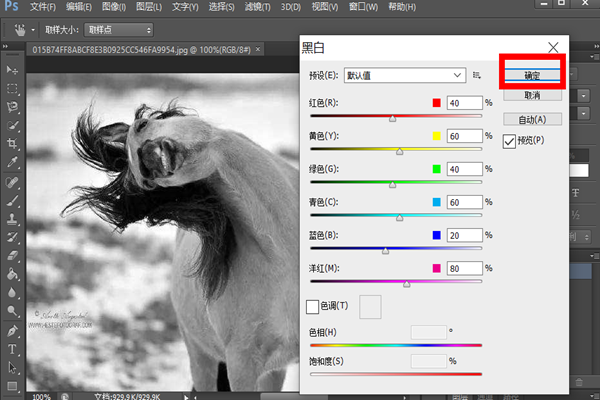
Task: Open 3D(D) menu
Action: click(291, 7)
